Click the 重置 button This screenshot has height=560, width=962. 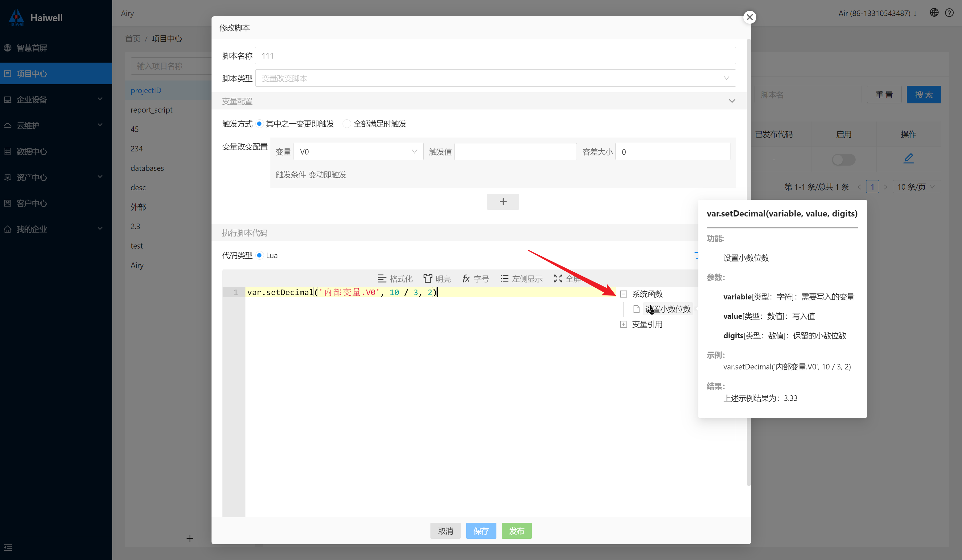coord(884,95)
